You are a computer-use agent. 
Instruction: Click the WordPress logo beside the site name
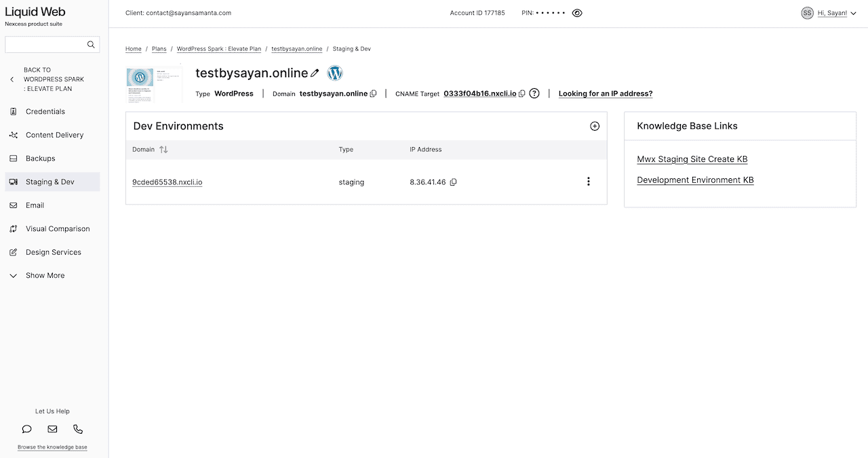[334, 72]
